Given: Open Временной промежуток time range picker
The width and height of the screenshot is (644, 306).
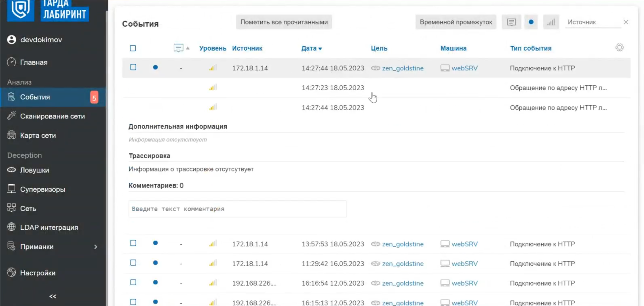Looking at the screenshot, I should pos(456,22).
